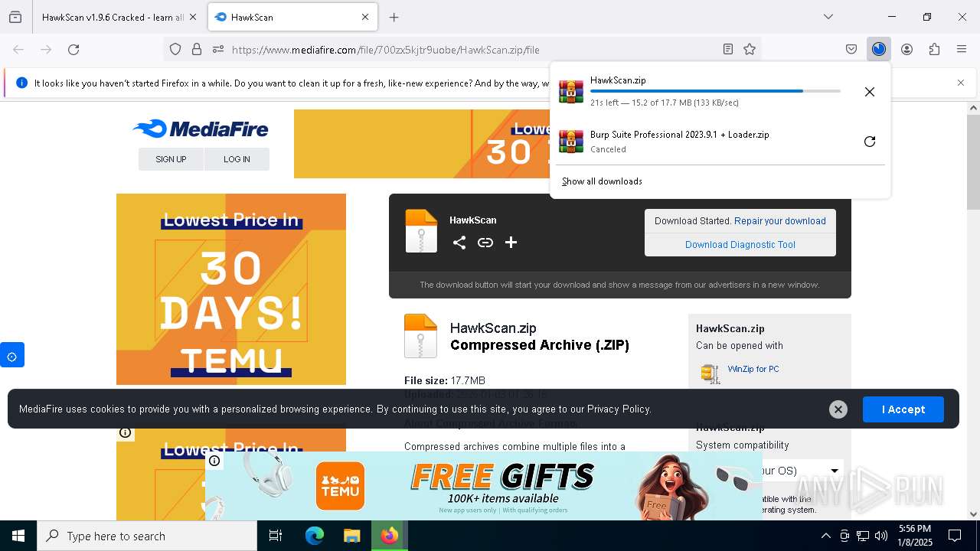Toggle reader view for this page
The image size is (980, 551).
pyautogui.click(x=728, y=49)
